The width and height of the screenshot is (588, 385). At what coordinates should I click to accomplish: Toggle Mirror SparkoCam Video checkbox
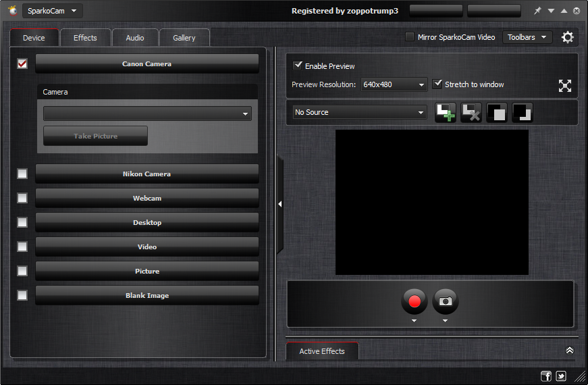[410, 36]
